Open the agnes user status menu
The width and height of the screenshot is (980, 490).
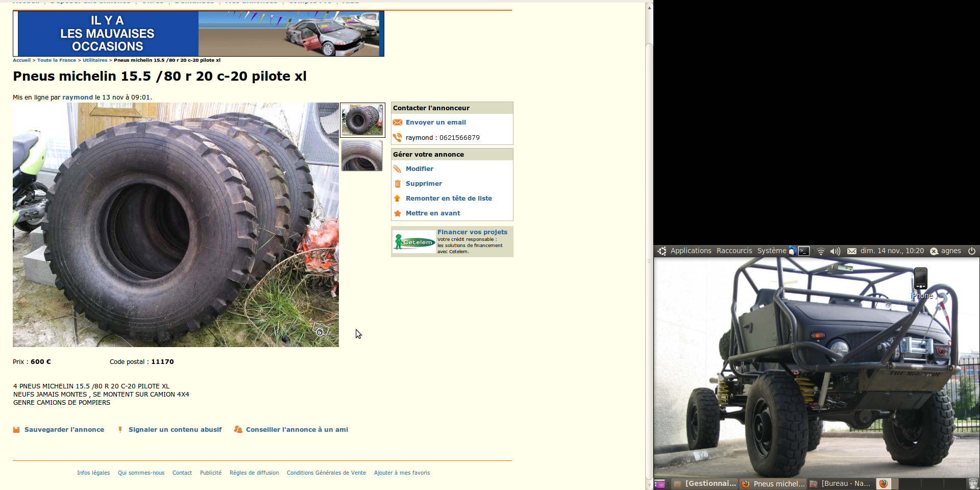click(945, 251)
